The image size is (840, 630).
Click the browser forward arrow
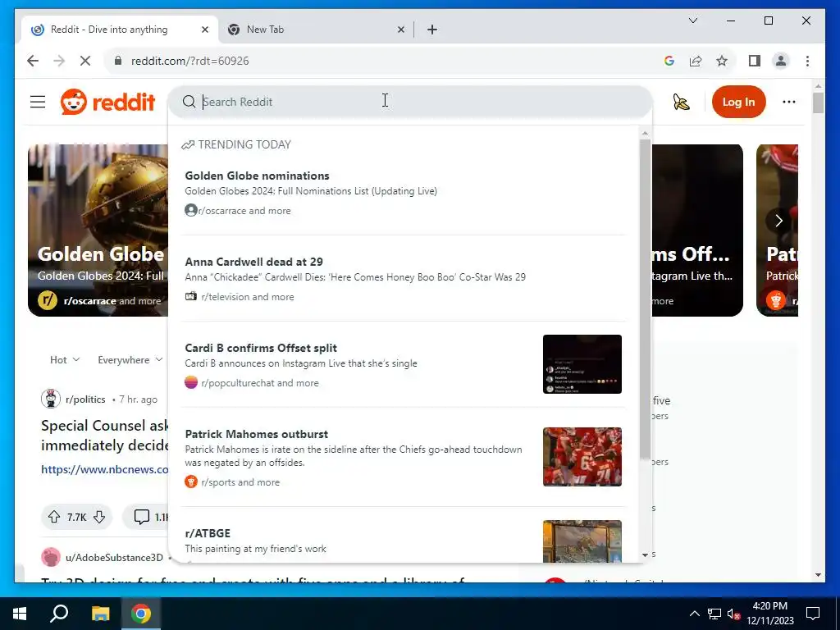point(59,61)
